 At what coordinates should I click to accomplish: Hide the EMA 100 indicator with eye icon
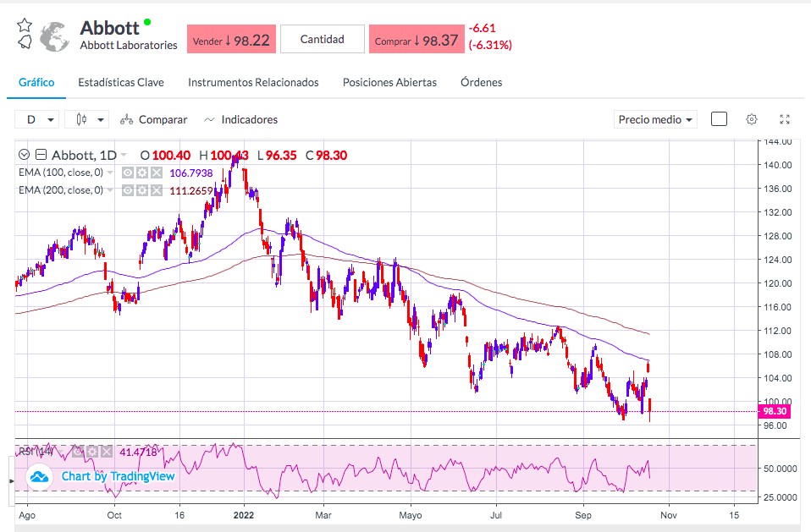[128, 173]
